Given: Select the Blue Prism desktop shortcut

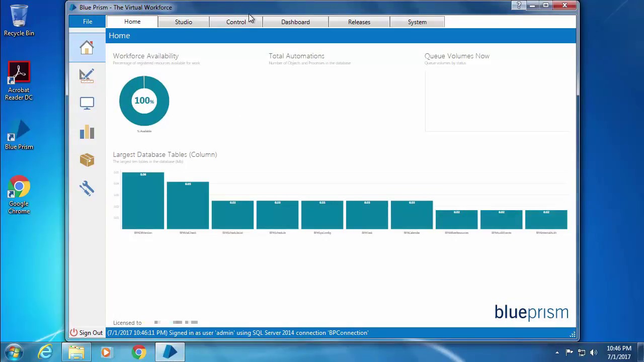Looking at the screenshot, I should pos(19,135).
